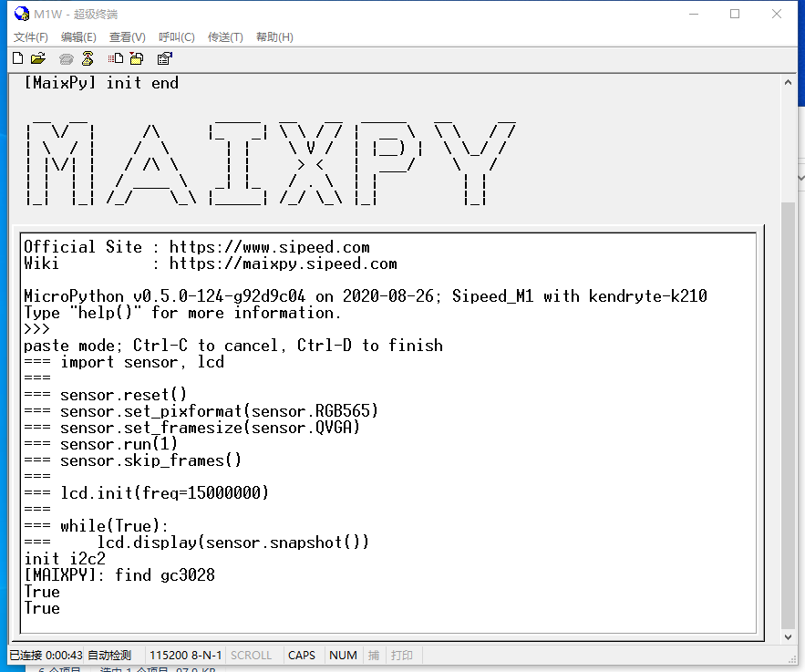Click the 'sensor.run(1)' line

click(119, 444)
